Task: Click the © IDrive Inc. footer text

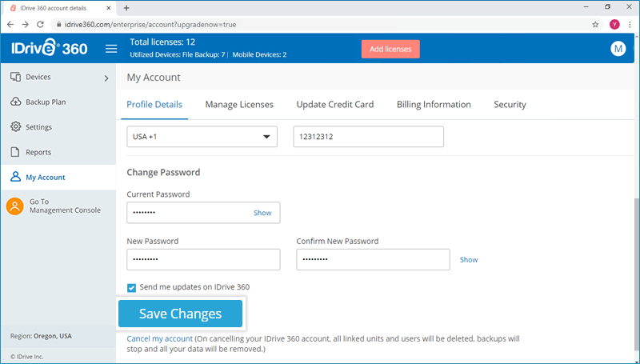Action: pyautogui.click(x=27, y=356)
